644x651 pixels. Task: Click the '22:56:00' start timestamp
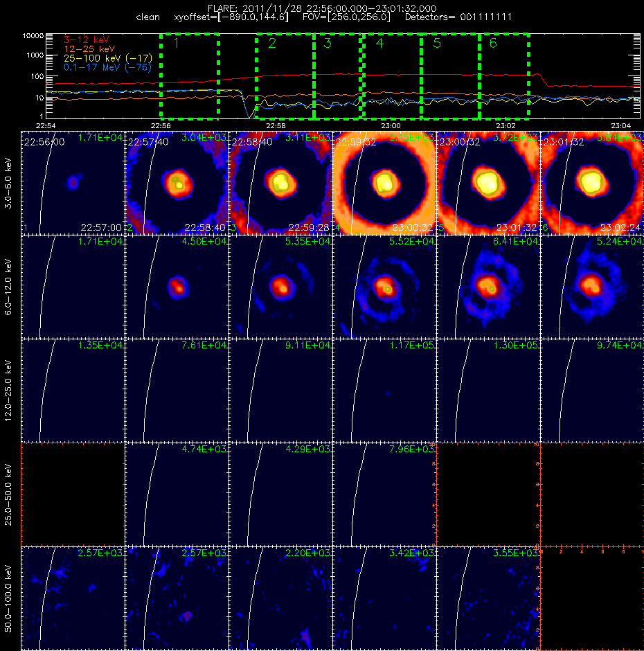[x=44, y=143]
